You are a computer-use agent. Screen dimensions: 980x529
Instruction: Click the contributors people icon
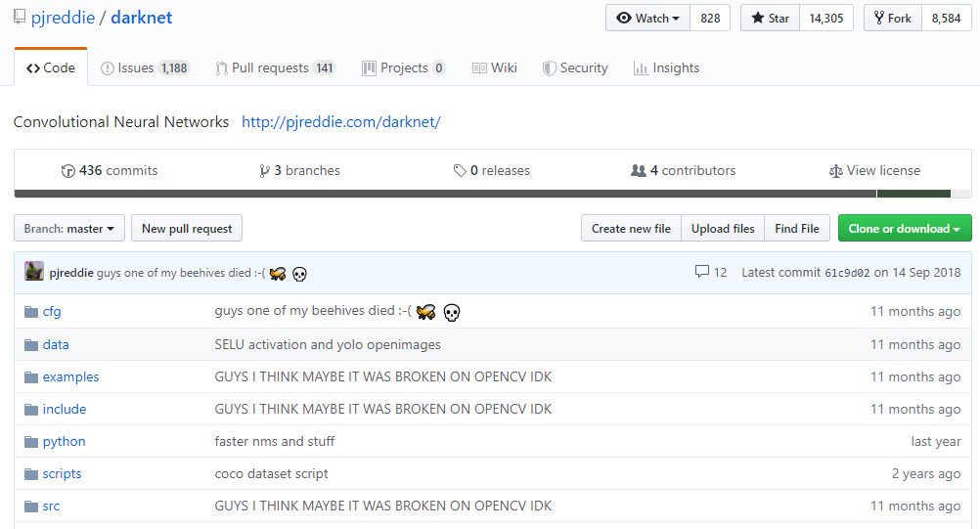638,170
